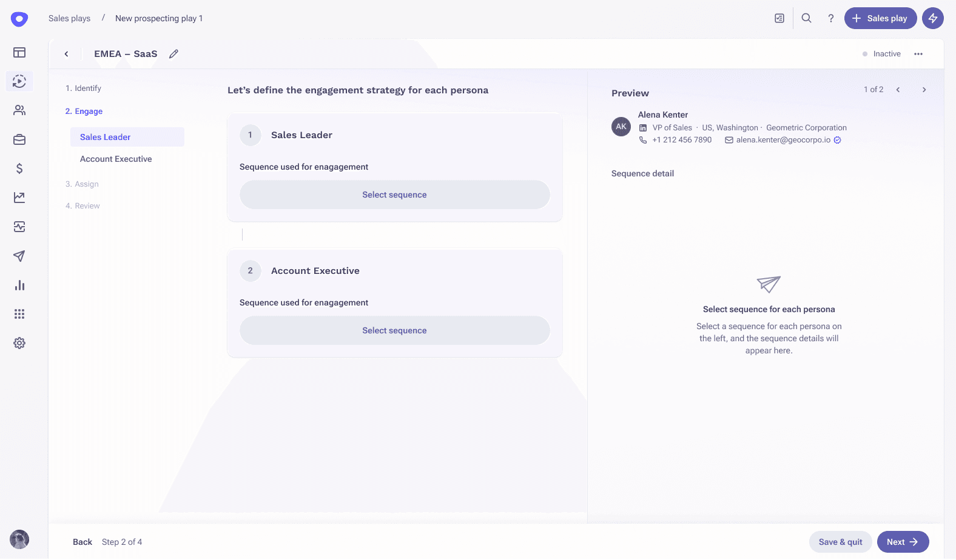The height and width of the screenshot is (560, 956).
Task: Open the contacts people icon in sidebar
Action: point(19,110)
